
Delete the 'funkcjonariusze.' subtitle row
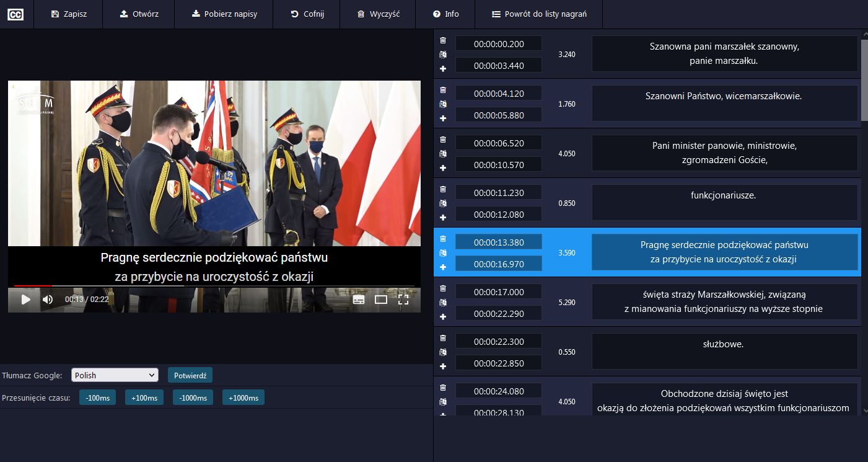pyautogui.click(x=443, y=189)
